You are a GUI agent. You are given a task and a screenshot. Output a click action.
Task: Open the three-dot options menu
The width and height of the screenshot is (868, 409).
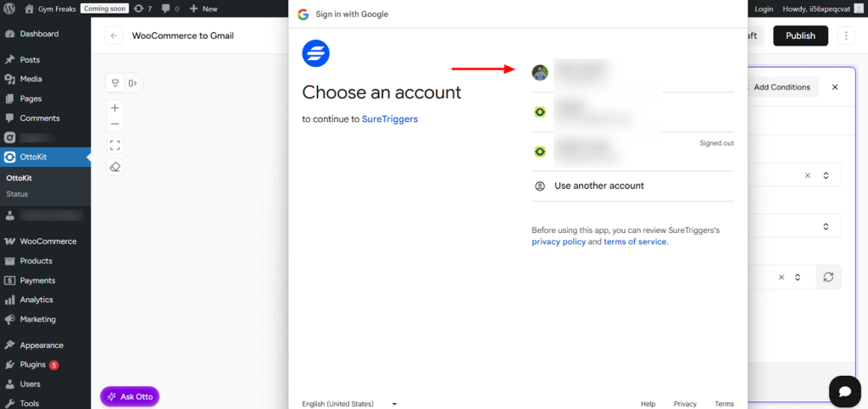click(x=845, y=36)
